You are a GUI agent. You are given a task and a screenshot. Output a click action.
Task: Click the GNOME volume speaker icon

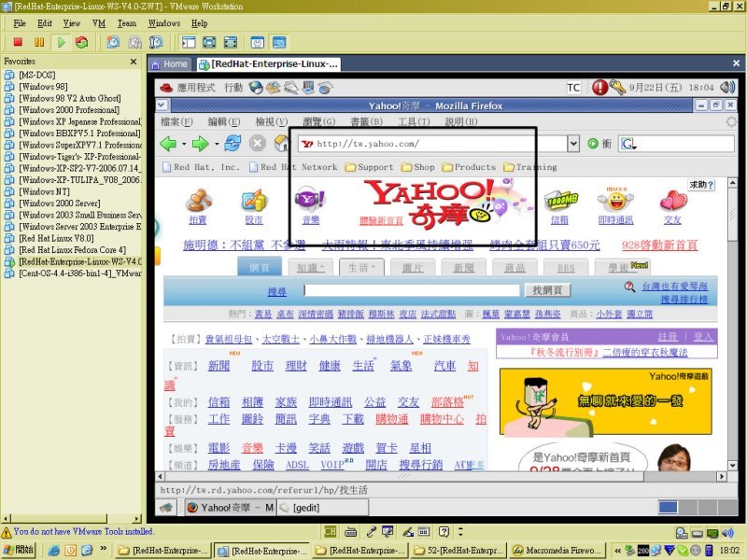(727, 87)
